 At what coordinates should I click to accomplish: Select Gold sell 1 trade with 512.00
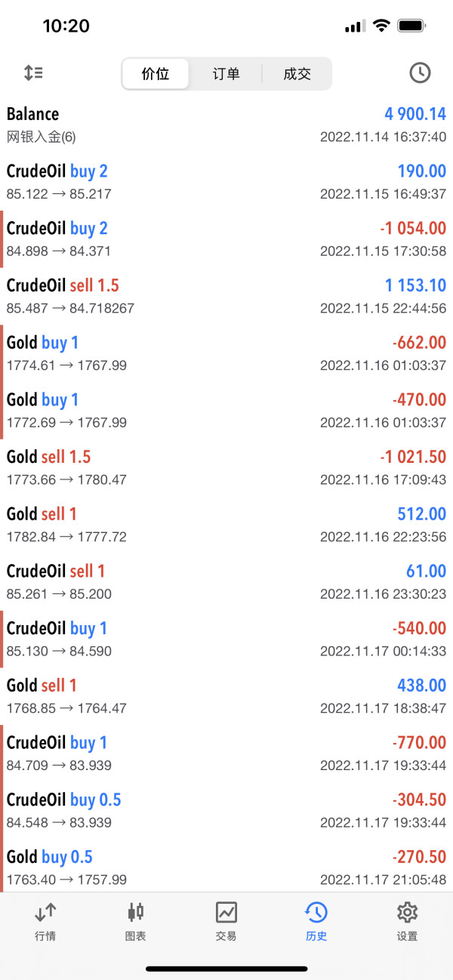click(x=226, y=525)
